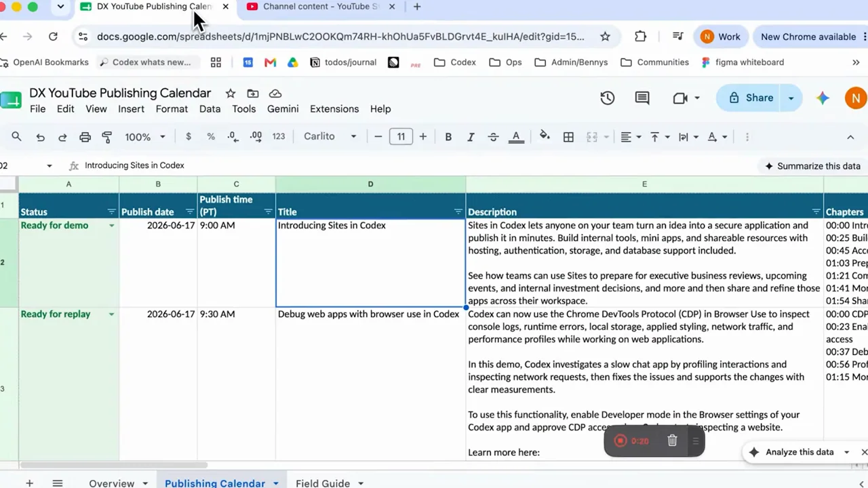The height and width of the screenshot is (488, 868).
Task: Activate the paint format tool
Action: coord(106,137)
